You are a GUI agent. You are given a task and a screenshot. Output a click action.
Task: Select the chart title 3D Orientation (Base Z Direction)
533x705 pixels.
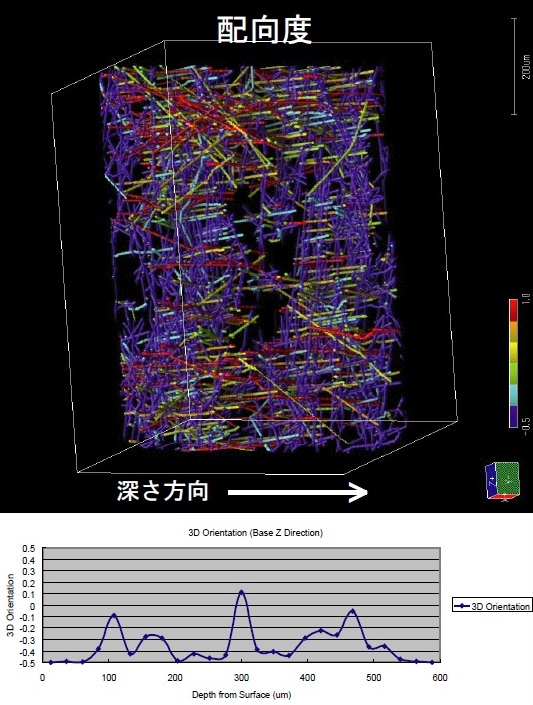(x=255, y=533)
